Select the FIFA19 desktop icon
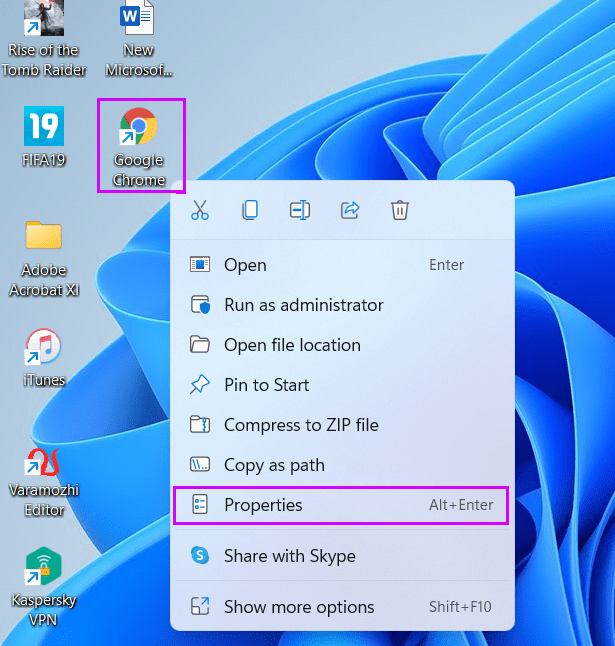This screenshot has height=646, width=615. point(44,137)
